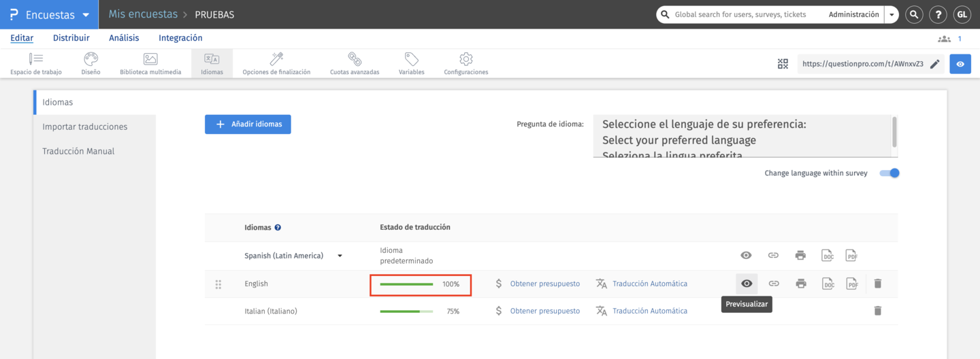
Task: Click the Añadir idiomas button
Action: (248, 124)
